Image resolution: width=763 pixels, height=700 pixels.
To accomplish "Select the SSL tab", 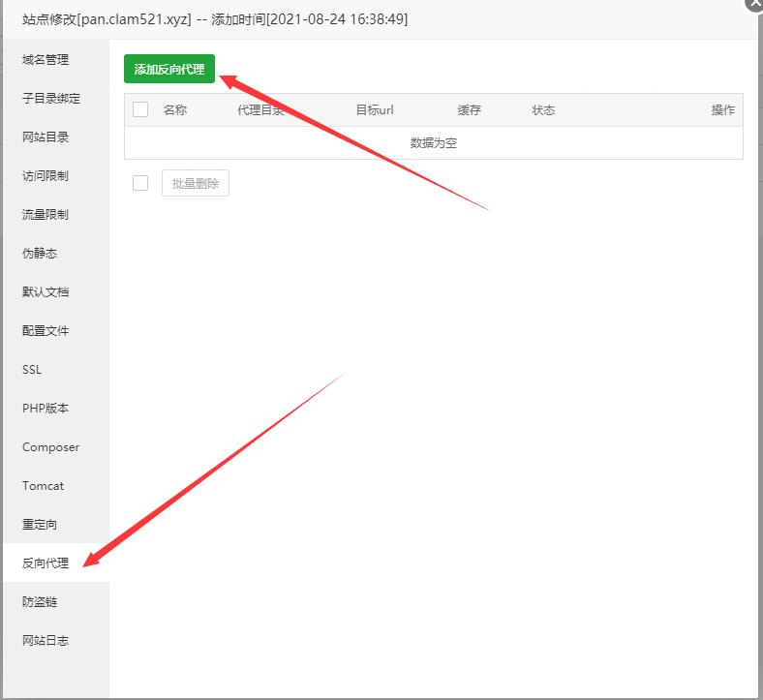I will [56, 370].
